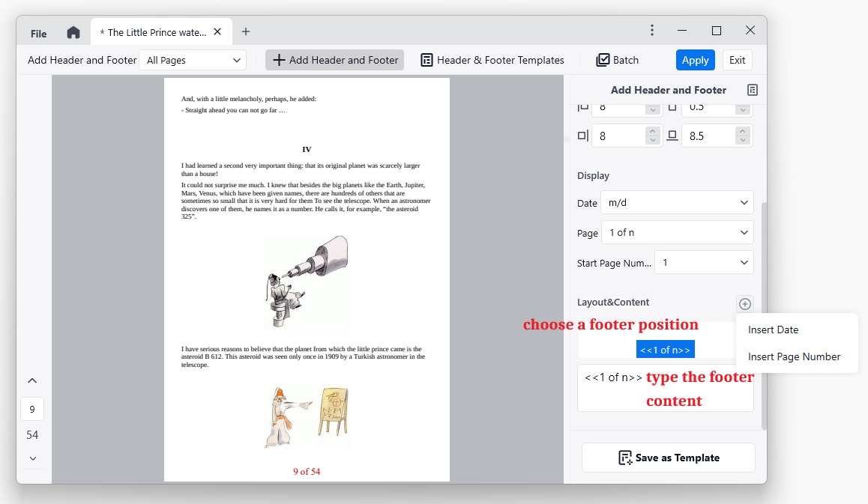The height and width of the screenshot is (504, 868).
Task: Go to previous page with up chevron
Action: click(x=32, y=380)
